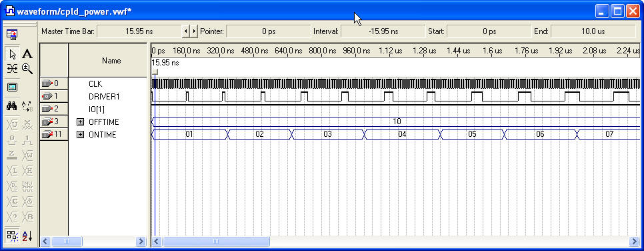The width and height of the screenshot is (644, 251).
Task: Click the Sort A-Z icon
Action: tap(27, 236)
